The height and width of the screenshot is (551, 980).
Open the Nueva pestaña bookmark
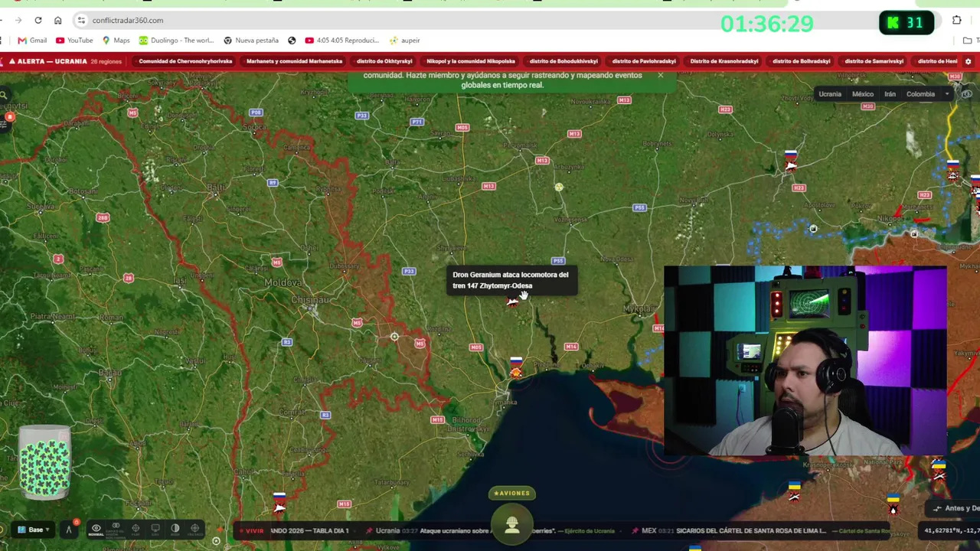pyautogui.click(x=251, y=41)
